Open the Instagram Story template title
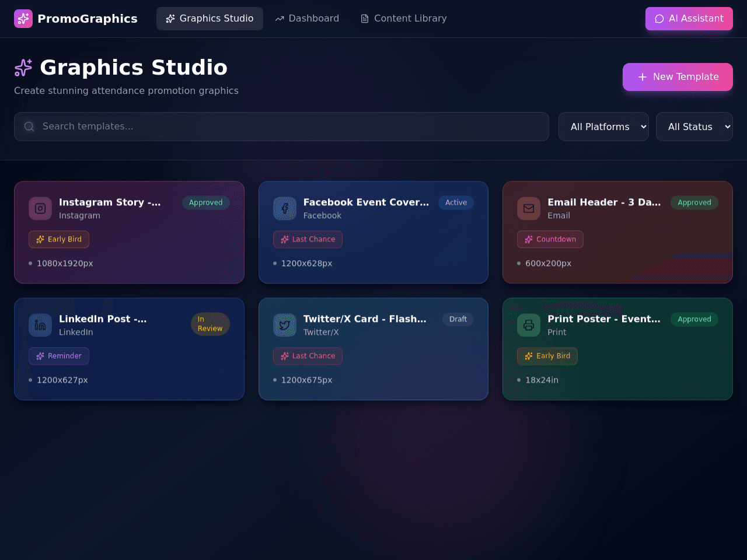 pos(110,202)
